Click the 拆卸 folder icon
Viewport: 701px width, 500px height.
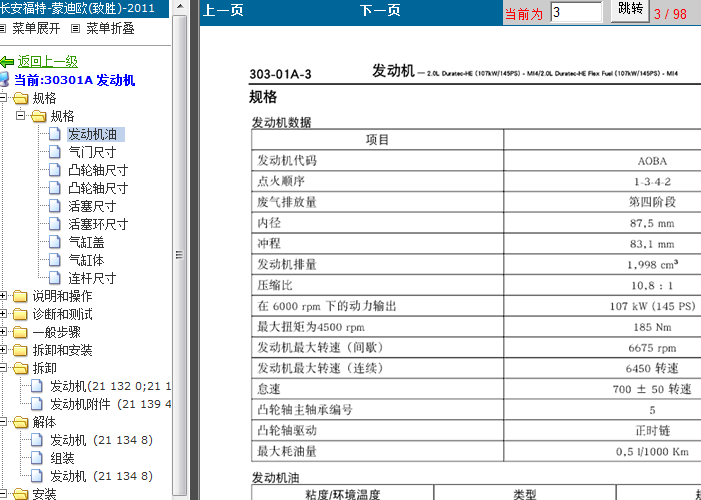(21, 369)
